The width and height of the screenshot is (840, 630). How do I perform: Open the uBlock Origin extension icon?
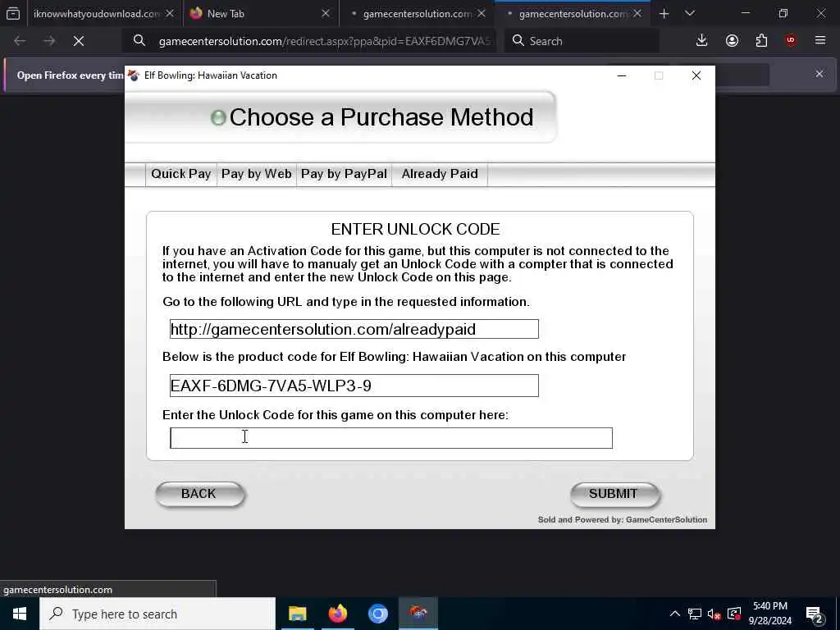[x=791, y=41]
